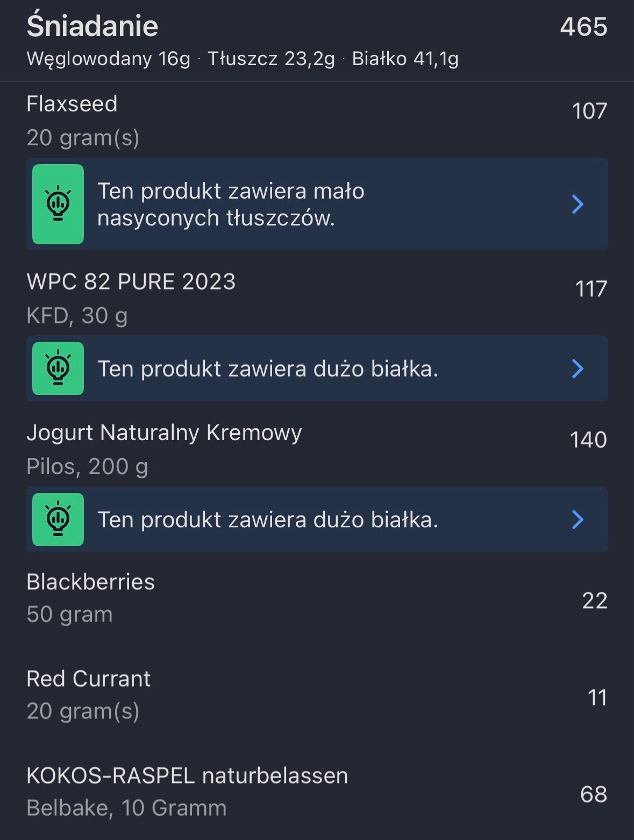Tap the Śniadanie macros summary line
634x840 pixels.
pos(242,59)
